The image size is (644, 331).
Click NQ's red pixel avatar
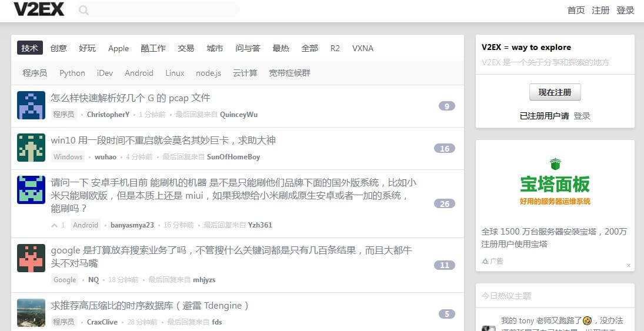31,258
